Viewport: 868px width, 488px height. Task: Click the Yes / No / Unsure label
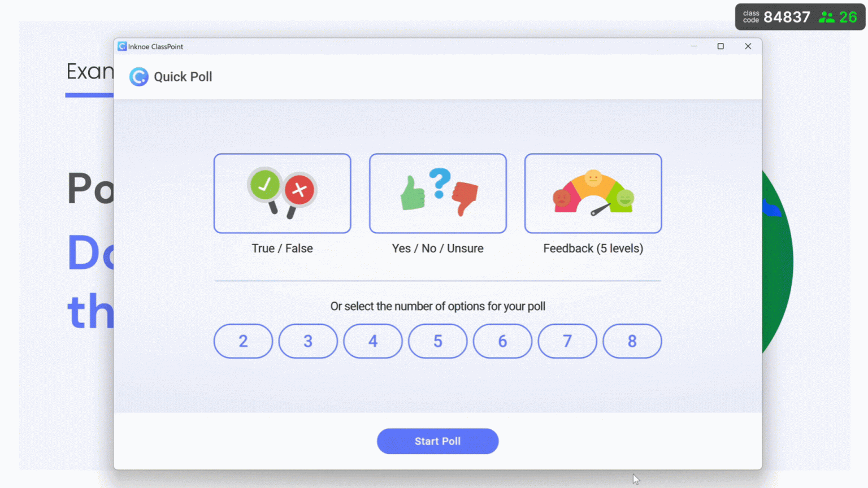[x=437, y=249]
